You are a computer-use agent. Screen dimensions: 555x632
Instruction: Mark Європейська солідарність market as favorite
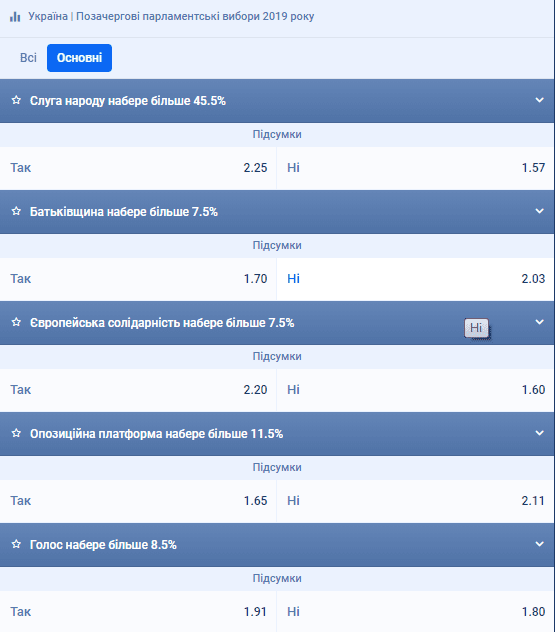[x=16, y=322]
